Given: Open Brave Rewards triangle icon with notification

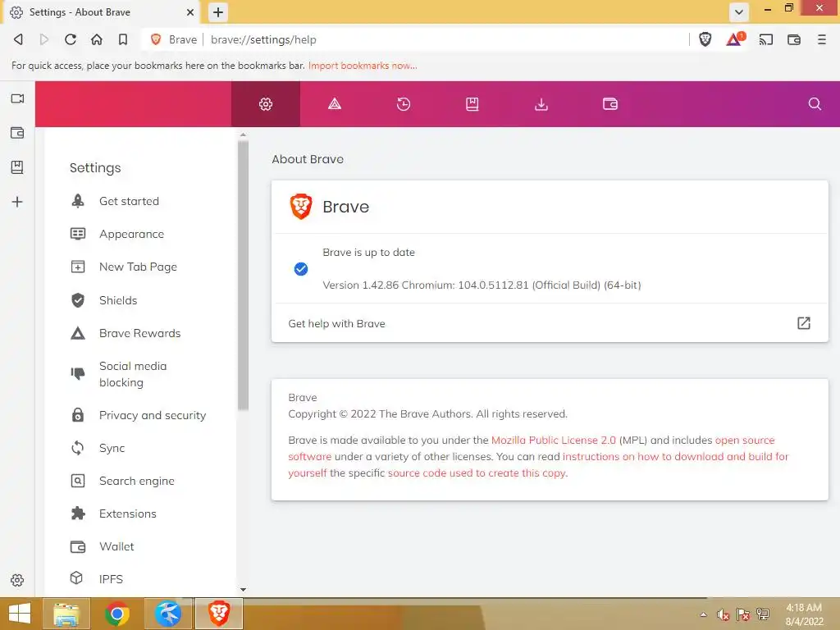Looking at the screenshot, I should [736, 39].
